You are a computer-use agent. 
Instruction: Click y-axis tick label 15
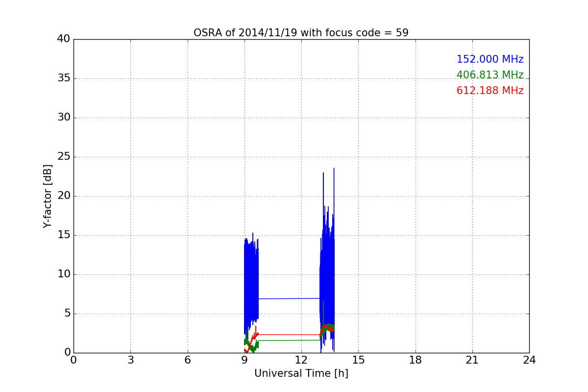(63, 235)
